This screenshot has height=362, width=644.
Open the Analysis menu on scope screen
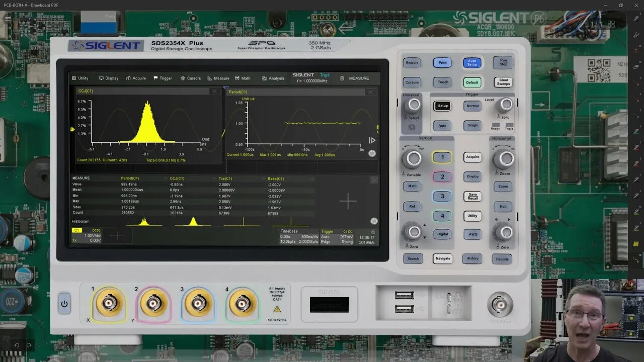coord(273,78)
